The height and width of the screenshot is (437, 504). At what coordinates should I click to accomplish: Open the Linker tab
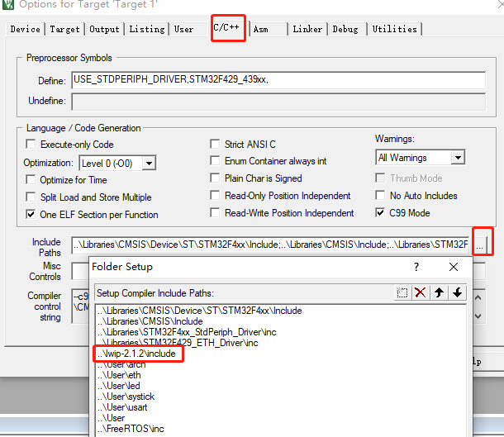(x=307, y=29)
